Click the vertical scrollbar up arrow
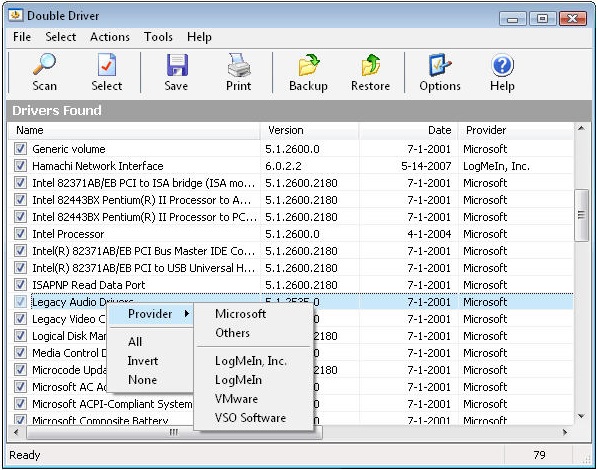Viewport: 598px width, 470px height. click(x=581, y=129)
